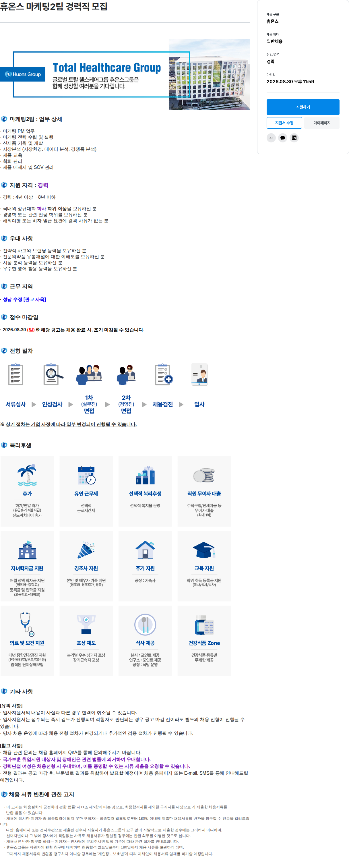Click the [유의 사항] subheading
Image resolution: width=349 pixels, height=868 pixels.
tap(11, 705)
